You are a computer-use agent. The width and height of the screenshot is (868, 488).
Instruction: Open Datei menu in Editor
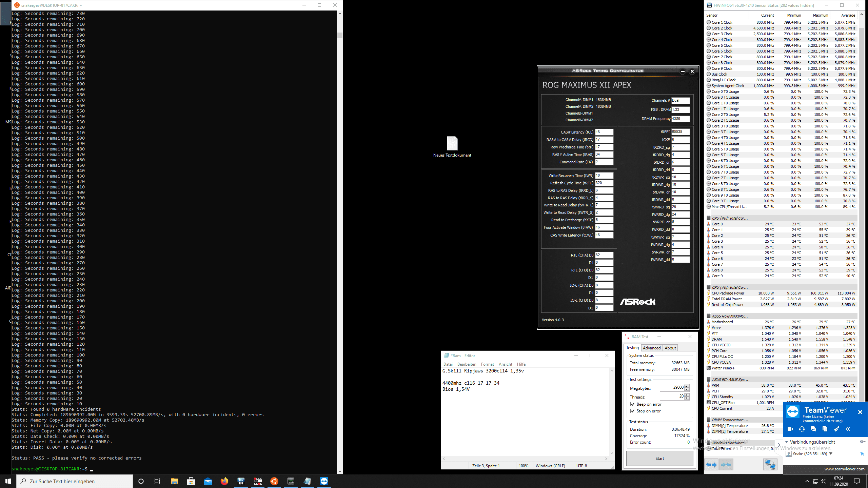coord(448,364)
